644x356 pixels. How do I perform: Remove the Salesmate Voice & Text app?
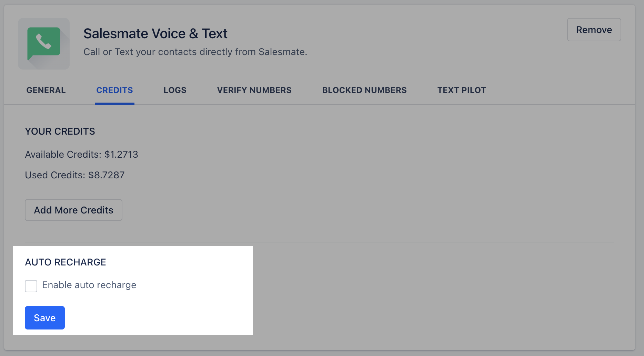click(594, 30)
